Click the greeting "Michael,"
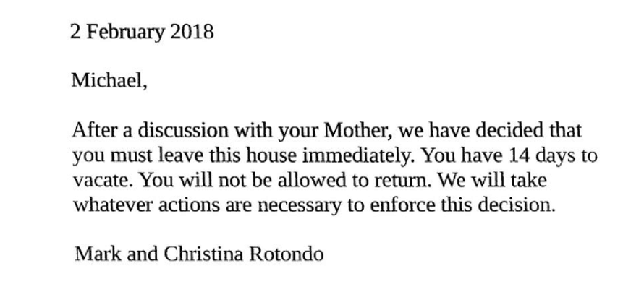The height and width of the screenshot is (292, 644). (x=109, y=81)
